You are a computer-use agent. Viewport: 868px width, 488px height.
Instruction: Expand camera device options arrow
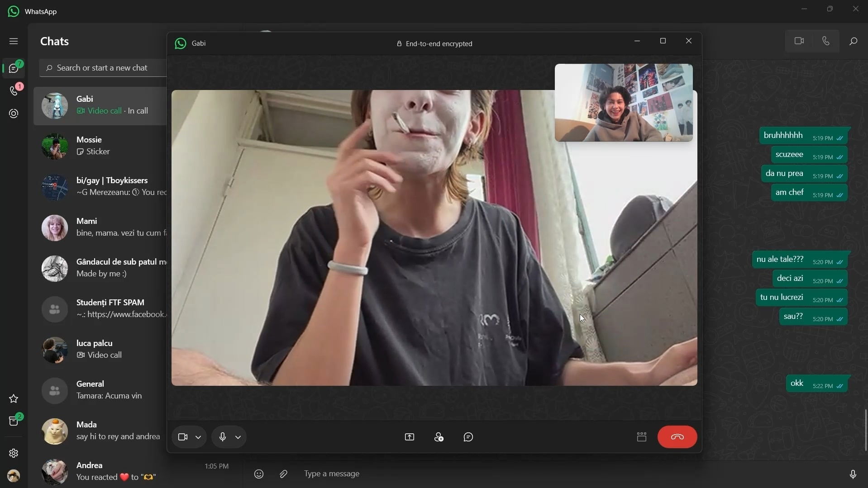pos(198,437)
